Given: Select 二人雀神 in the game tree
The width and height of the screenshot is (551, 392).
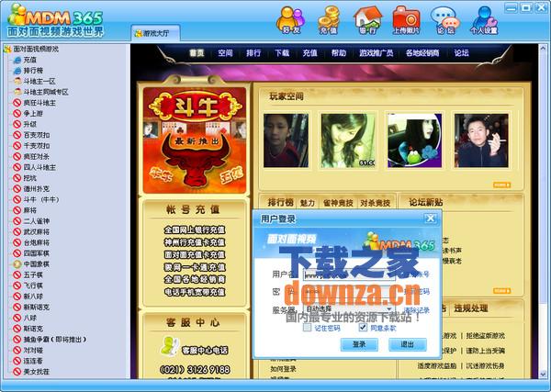Looking at the screenshot, I should tap(37, 221).
